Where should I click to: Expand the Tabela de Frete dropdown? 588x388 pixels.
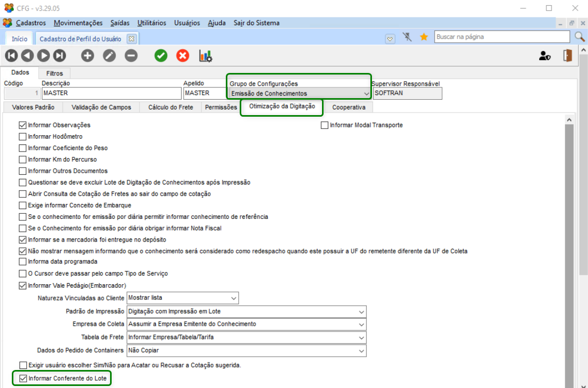click(361, 338)
